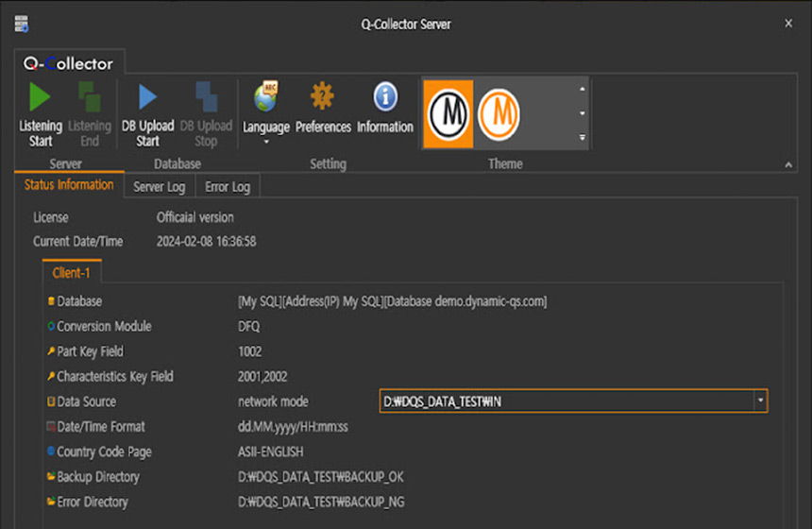Image resolution: width=812 pixels, height=529 pixels.
Task: Open the Q-Collector ribbon tab
Action: (68, 63)
